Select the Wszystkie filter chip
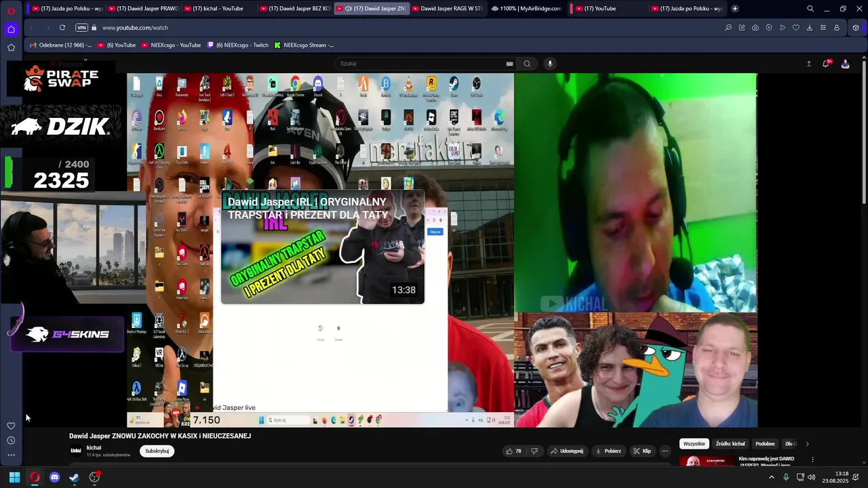 coord(694,444)
